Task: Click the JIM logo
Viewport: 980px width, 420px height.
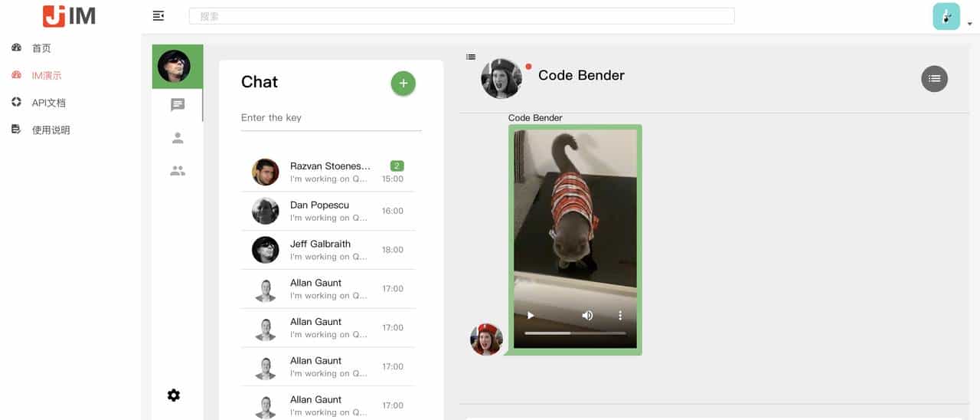Action: (70, 15)
